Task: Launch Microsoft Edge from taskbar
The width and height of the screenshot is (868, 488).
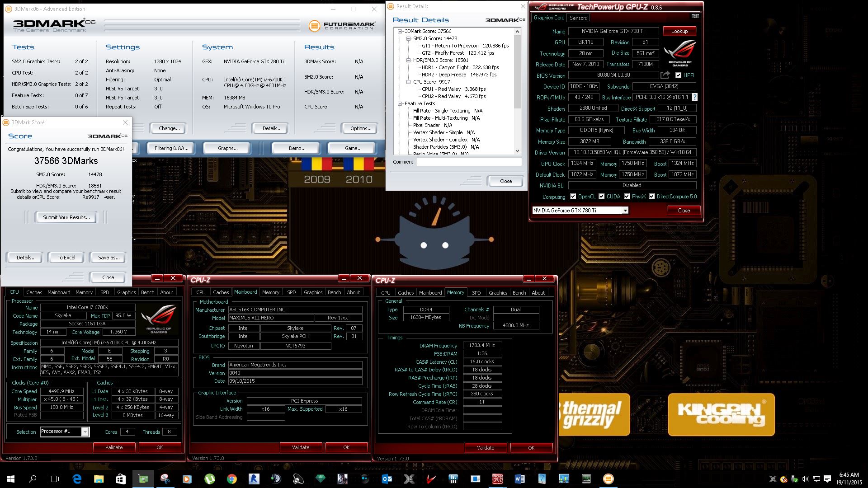Action: [x=77, y=479]
